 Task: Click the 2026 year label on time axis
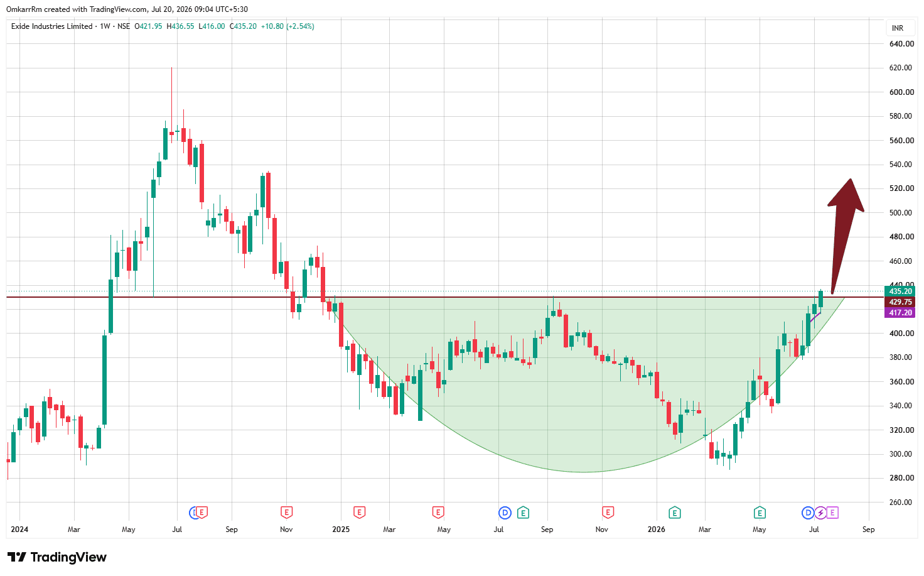[x=657, y=530]
